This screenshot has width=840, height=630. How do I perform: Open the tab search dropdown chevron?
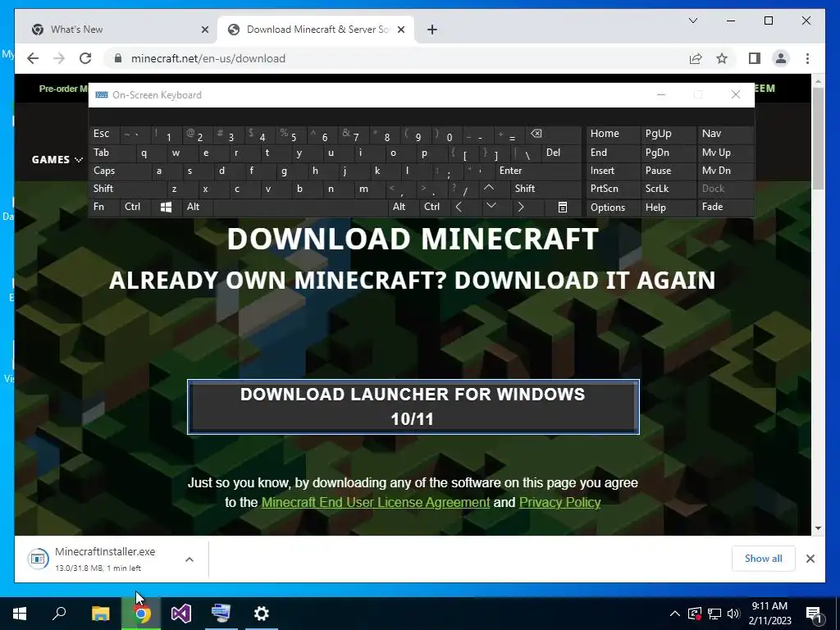click(x=692, y=21)
